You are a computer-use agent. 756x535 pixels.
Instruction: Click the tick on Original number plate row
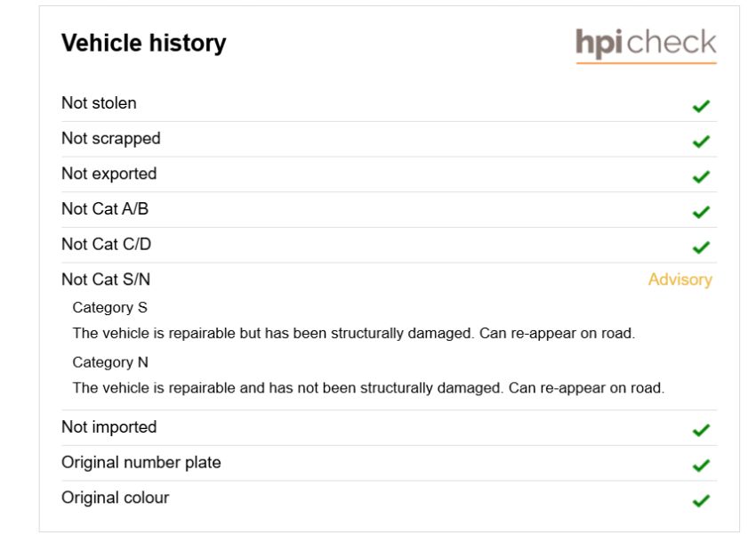[x=701, y=465]
